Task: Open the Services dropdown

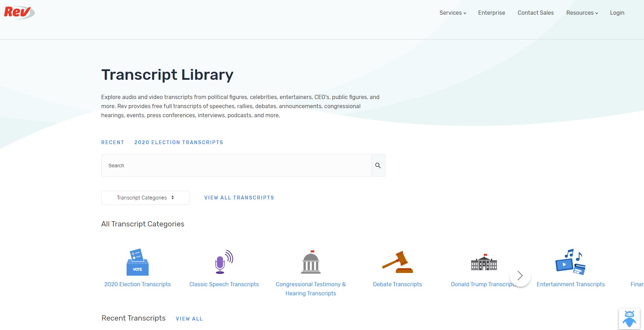Action: [x=452, y=13]
